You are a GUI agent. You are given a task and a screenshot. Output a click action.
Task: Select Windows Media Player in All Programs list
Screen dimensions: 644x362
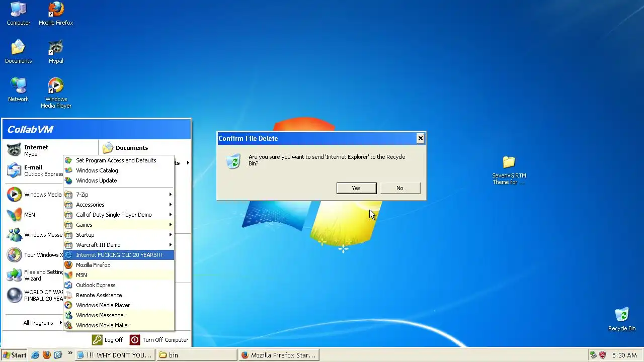tap(119, 305)
